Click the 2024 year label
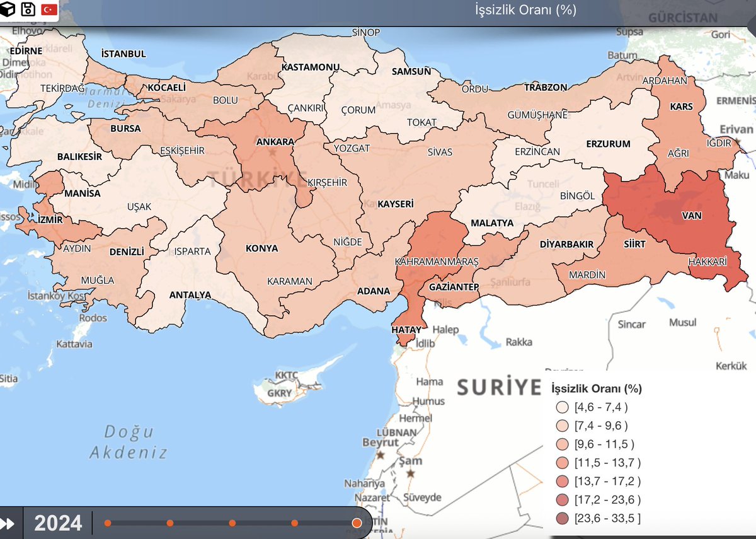Image resolution: width=756 pixels, height=539 pixels. click(59, 523)
